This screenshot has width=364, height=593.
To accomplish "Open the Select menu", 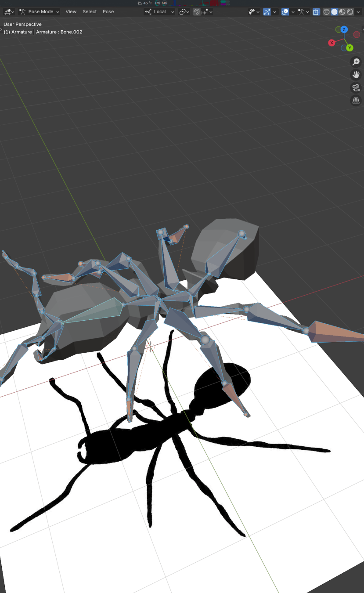I will point(90,12).
